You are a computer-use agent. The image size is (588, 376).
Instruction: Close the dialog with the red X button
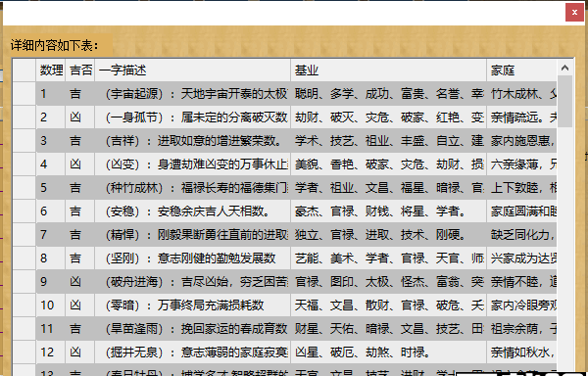click(x=574, y=13)
